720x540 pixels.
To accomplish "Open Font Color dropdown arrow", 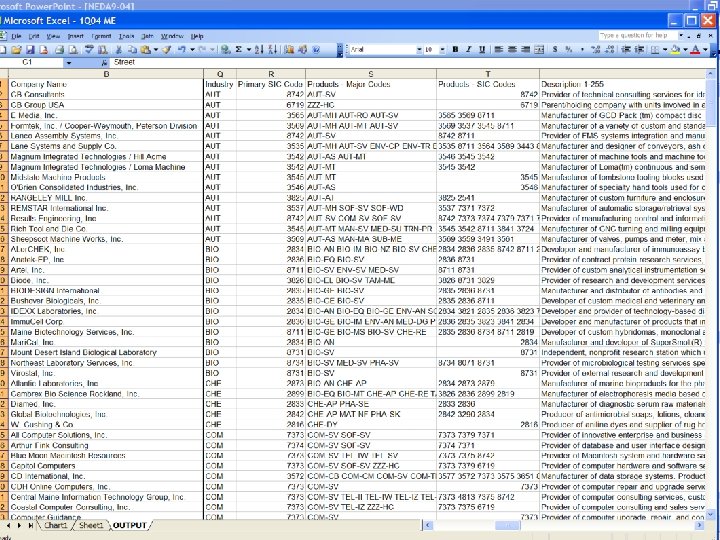I will point(706,50).
